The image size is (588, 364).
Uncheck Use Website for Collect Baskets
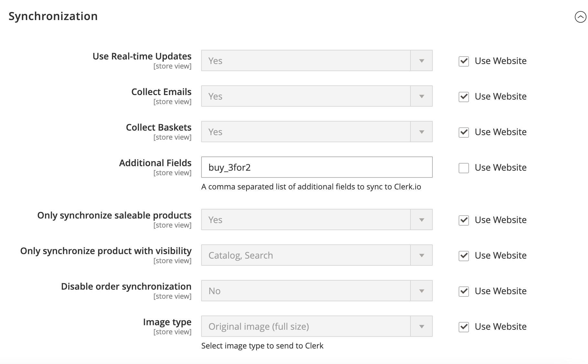tap(464, 132)
